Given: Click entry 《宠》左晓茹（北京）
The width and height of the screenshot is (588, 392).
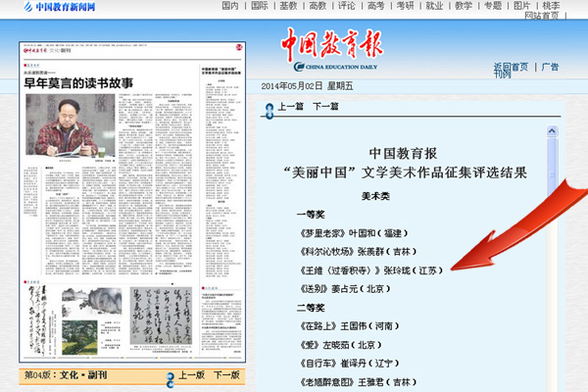Looking at the screenshot, I should (x=340, y=345).
